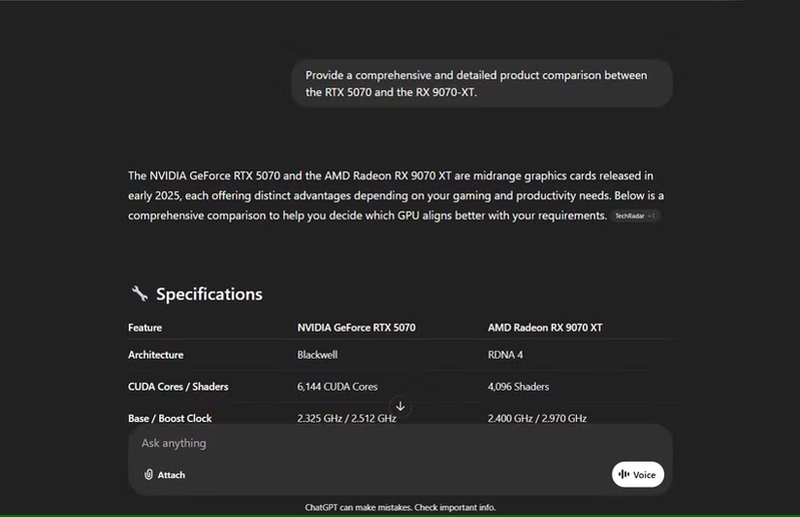Start voice mode with the Voice button
This screenshot has width=800, height=517.
pos(637,475)
